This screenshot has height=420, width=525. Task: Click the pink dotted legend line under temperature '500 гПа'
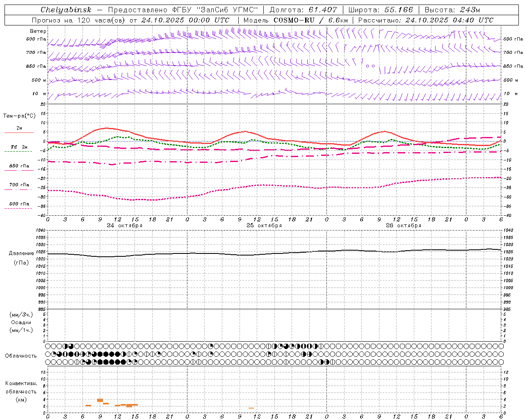click(x=18, y=209)
